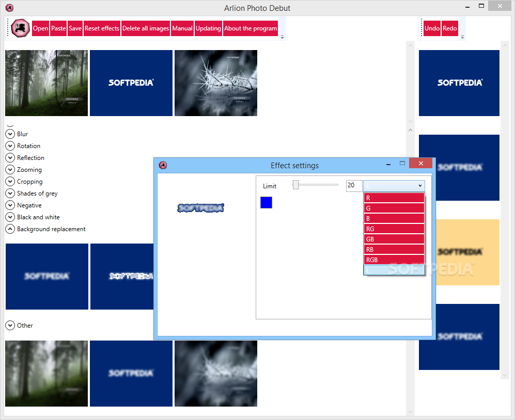Image resolution: width=515 pixels, height=420 pixels.
Task: Open About the program
Action: (x=251, y=28)
